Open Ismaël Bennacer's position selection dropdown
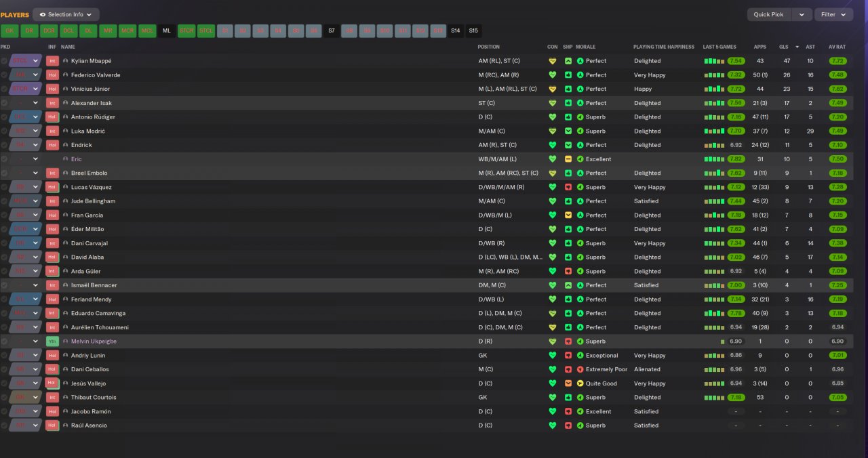 (36, 285)
